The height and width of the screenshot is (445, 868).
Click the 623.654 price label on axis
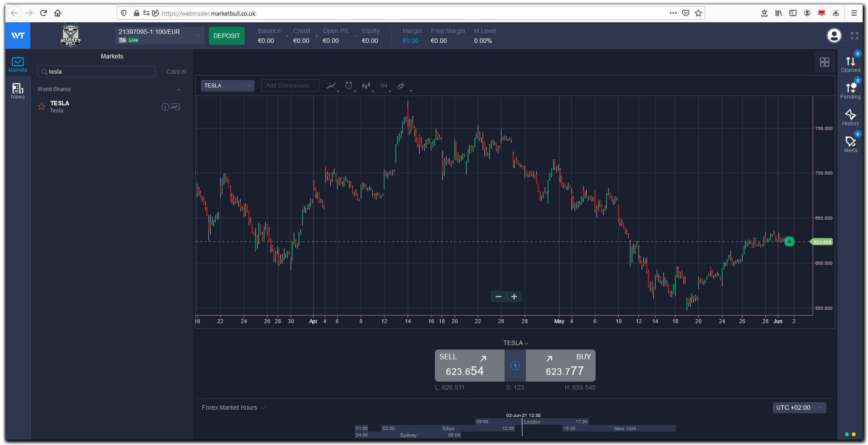point(822,242)
